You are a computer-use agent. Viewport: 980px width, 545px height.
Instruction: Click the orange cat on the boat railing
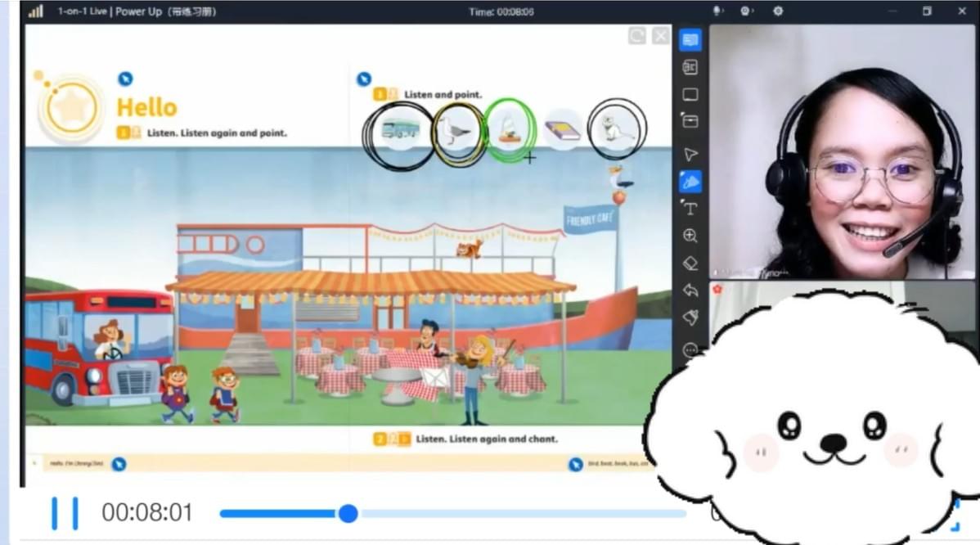pyautogui.click(x=470, y=249)
